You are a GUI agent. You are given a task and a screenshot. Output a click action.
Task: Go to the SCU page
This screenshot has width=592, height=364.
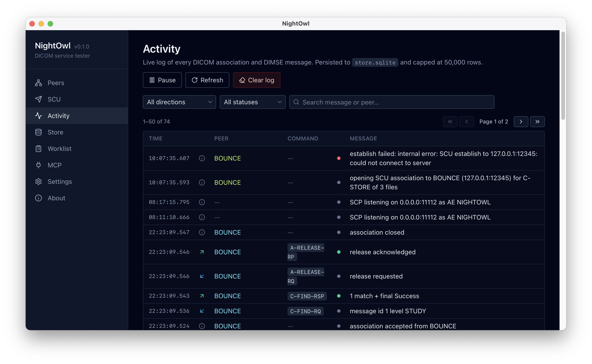77,99
